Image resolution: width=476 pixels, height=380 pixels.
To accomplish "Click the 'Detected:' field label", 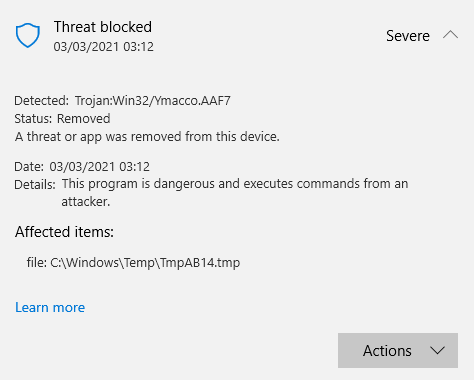I will [41, 101].
